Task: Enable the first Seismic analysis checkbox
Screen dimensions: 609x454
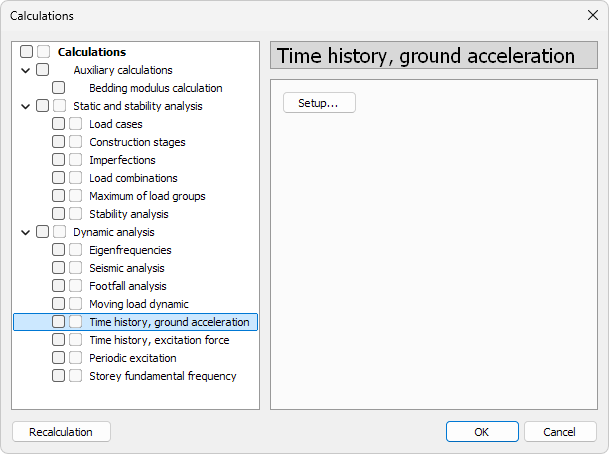Action: click(x=59, y=267)
